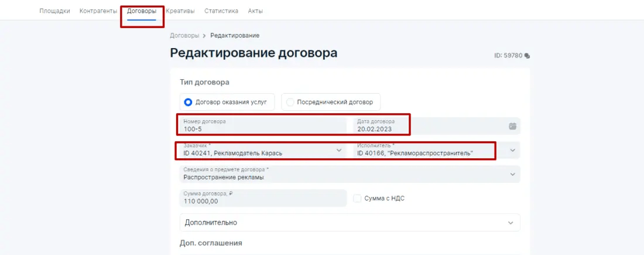644x255 pixels.
Task: Toggle the Сумма с НДС checkbox
Action: click(x=357, y=198)
